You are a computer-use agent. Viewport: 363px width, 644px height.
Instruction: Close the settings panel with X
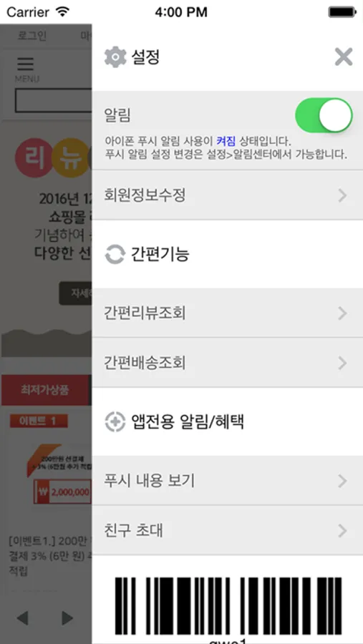click(x=343, y=57)
